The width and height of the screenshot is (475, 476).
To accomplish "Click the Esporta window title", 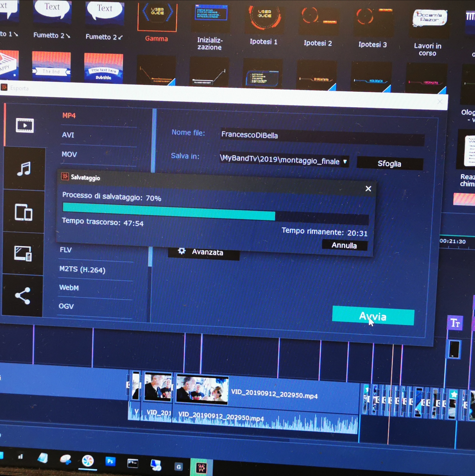I will pos(19,88).
